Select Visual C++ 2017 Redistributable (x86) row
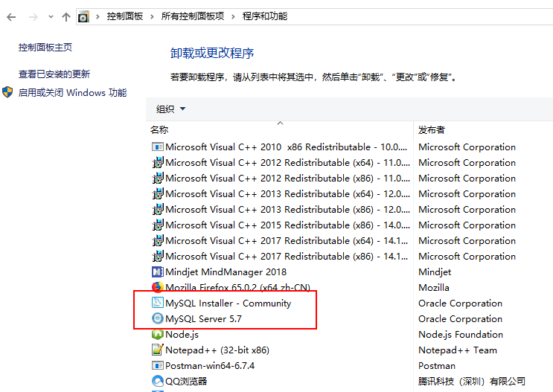Screen dimensions: 553x392 [x=287, y=257]
